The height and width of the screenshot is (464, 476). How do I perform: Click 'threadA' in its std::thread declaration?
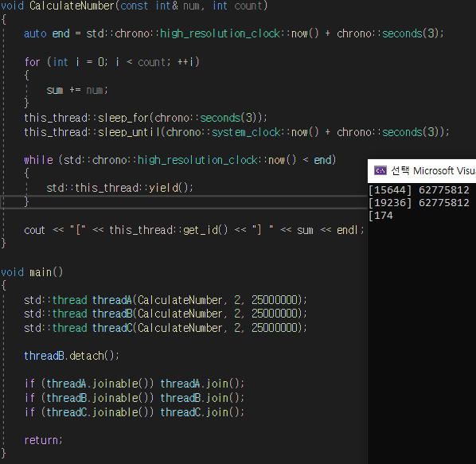click(111, 300)
